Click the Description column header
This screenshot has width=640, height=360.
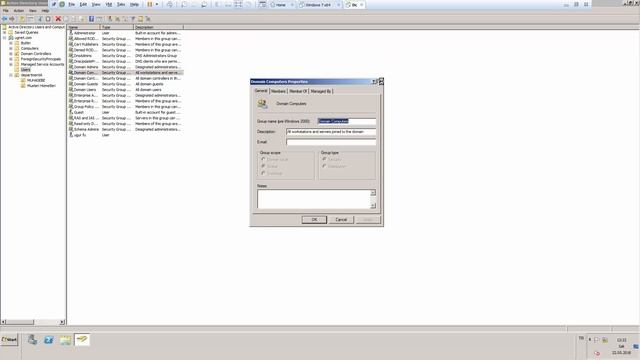[x=158, y=27]
